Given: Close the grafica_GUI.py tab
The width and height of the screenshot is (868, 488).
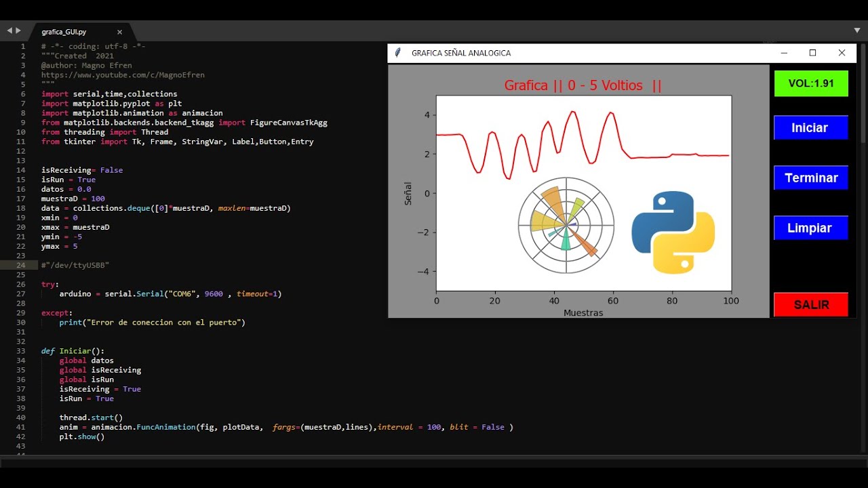Looking at the screenshot, I should pos(119,32).
